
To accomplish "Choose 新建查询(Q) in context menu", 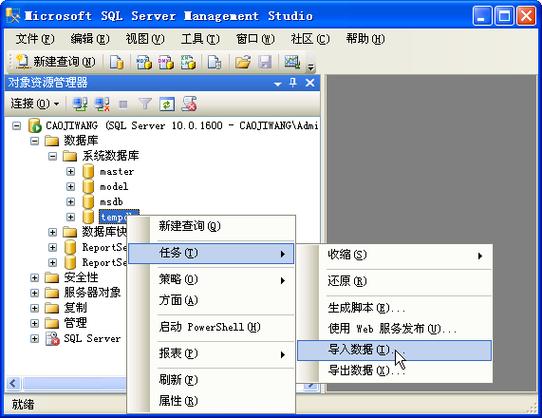I will pos(211,226).
